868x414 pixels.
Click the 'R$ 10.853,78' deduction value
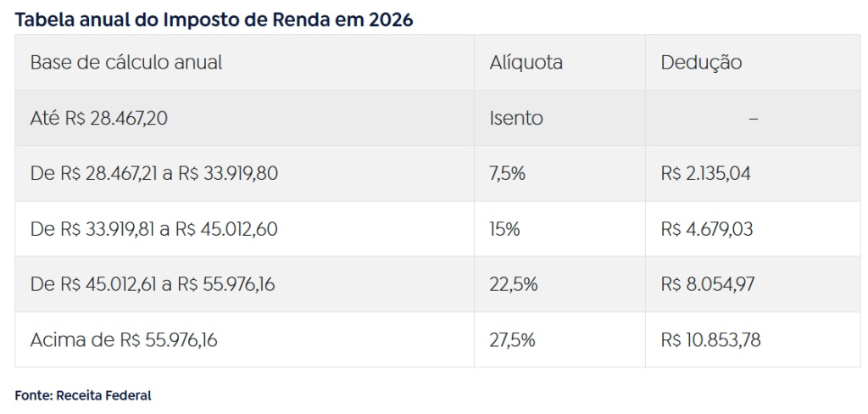tap(710, 340)
